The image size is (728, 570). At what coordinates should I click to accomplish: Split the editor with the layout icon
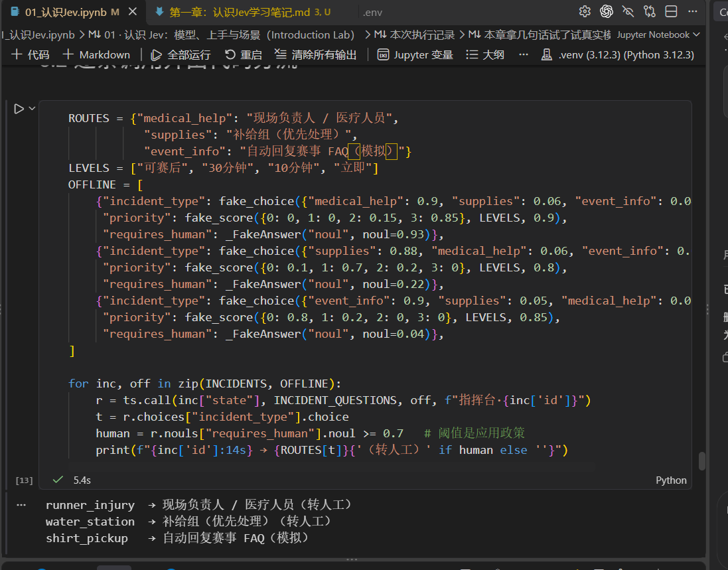pos(671,11)
